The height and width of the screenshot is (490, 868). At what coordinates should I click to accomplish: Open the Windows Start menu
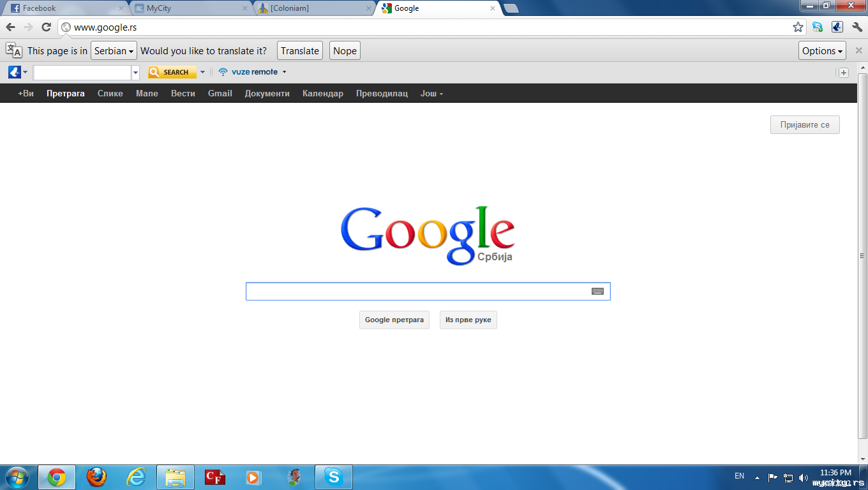[16, 477]
